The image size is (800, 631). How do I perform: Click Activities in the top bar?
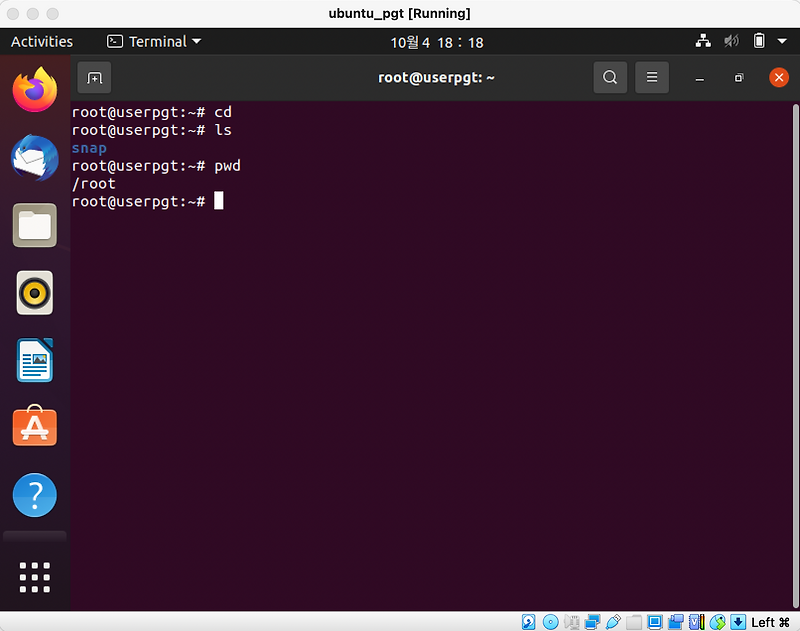pyautogui.click(x=42, y=41)
